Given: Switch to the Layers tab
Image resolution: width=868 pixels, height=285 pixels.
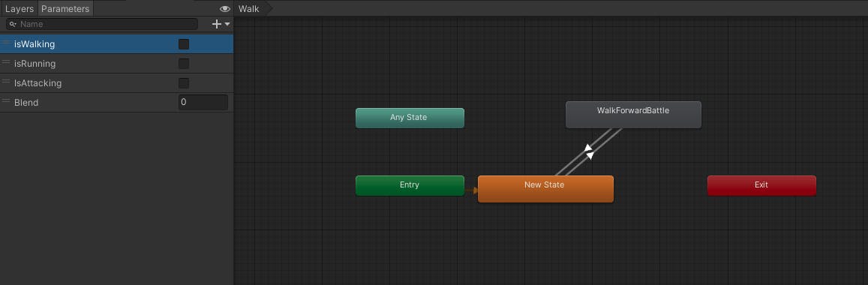Looking at the screenshot, I should pos(20,9).
